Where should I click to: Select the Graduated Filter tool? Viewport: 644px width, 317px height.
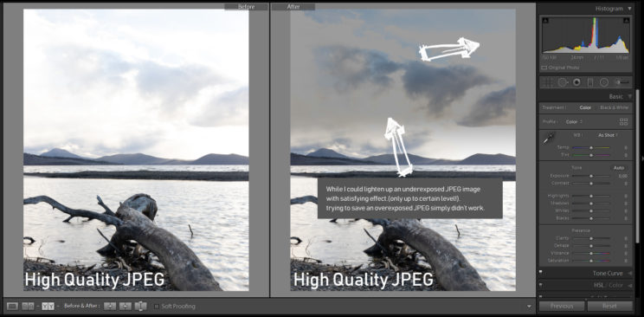pyautogui.click(x=590, y=82)
